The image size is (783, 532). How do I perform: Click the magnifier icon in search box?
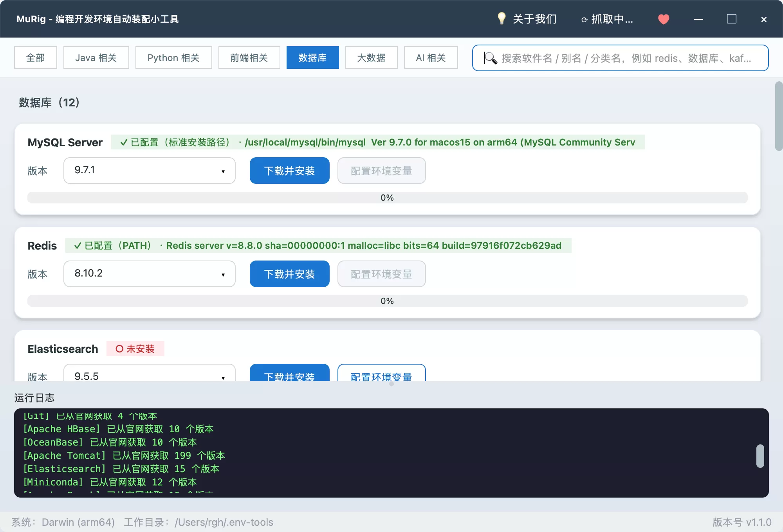click(491, 58)
